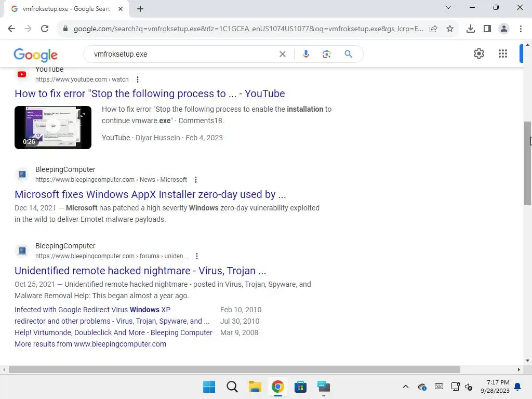Open 'More results from www.bleepingcomputer.com'
Viewport: 532px width, 399px height.
[90, 344]
